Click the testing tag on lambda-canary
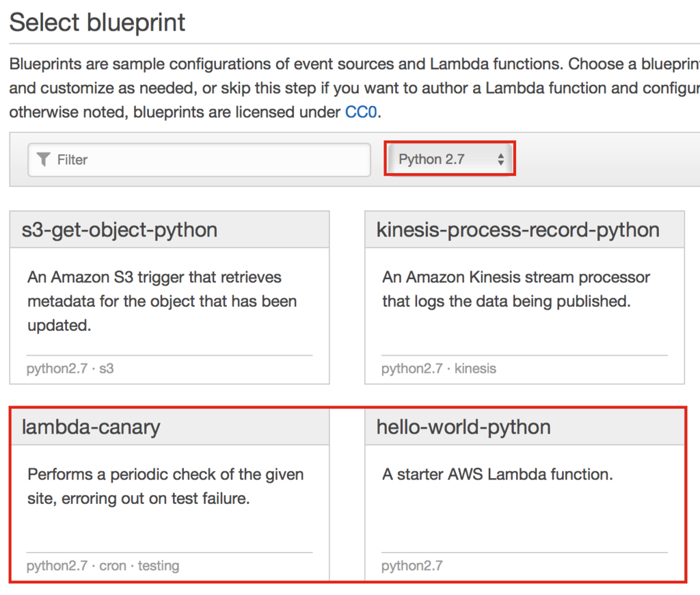700x595 pixels. click(159, 566)
